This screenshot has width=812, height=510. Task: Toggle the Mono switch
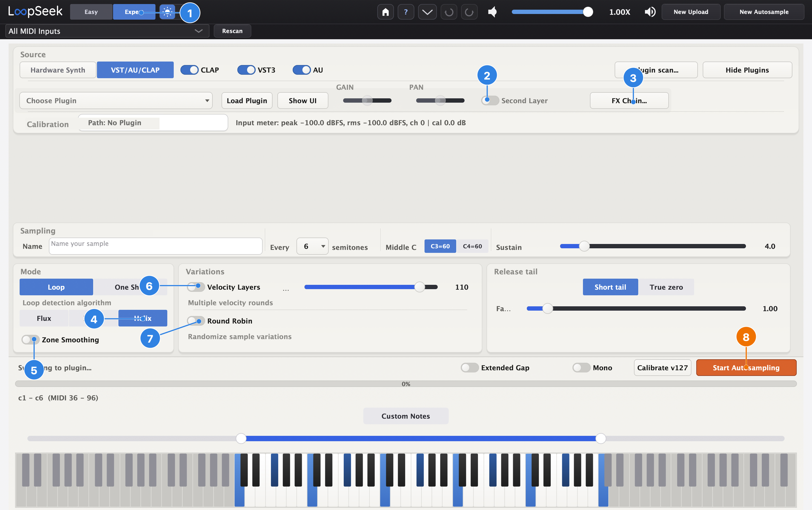click(x=581, y=367)
